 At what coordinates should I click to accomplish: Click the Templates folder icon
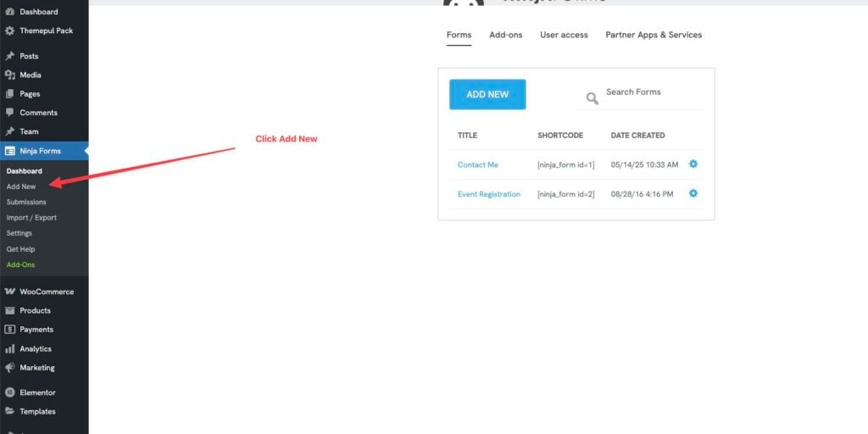pos(9,411)
